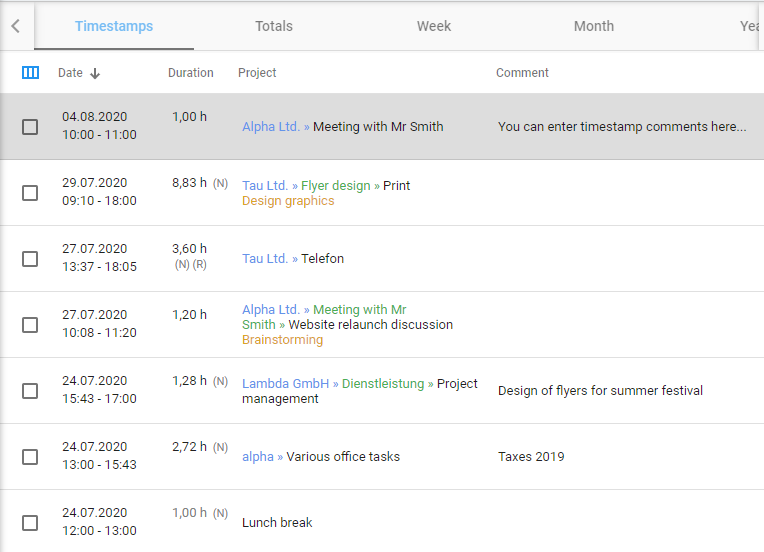Switch to the Totals tab
This screenshot has height=552, width=764.
click(x=274, y=26)
